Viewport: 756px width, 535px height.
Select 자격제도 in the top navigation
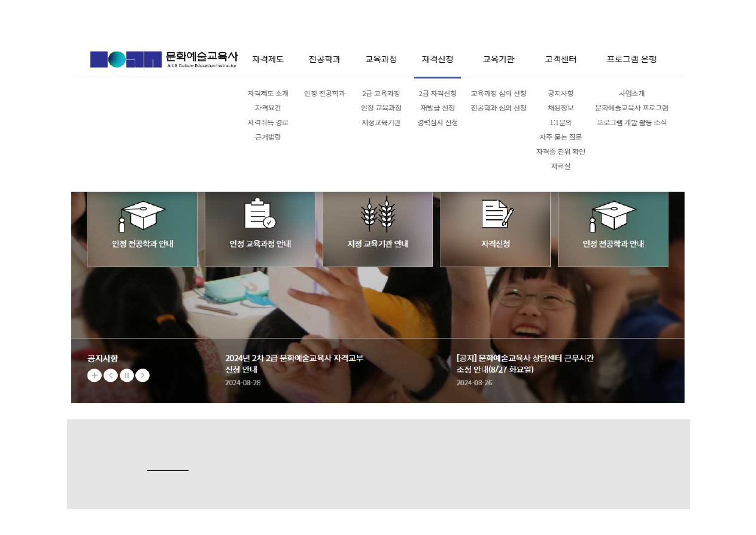(x=267, y=59)
